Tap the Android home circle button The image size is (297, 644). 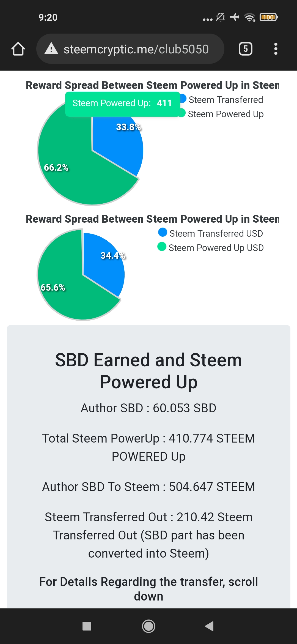pyautogui.click(x=148, y=626)
